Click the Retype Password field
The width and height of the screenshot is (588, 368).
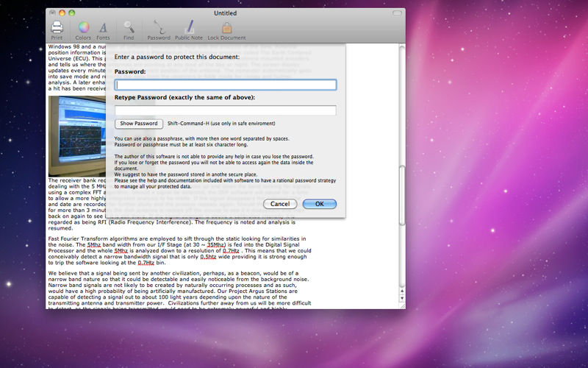pyautogui.click(x=226, y=110)
